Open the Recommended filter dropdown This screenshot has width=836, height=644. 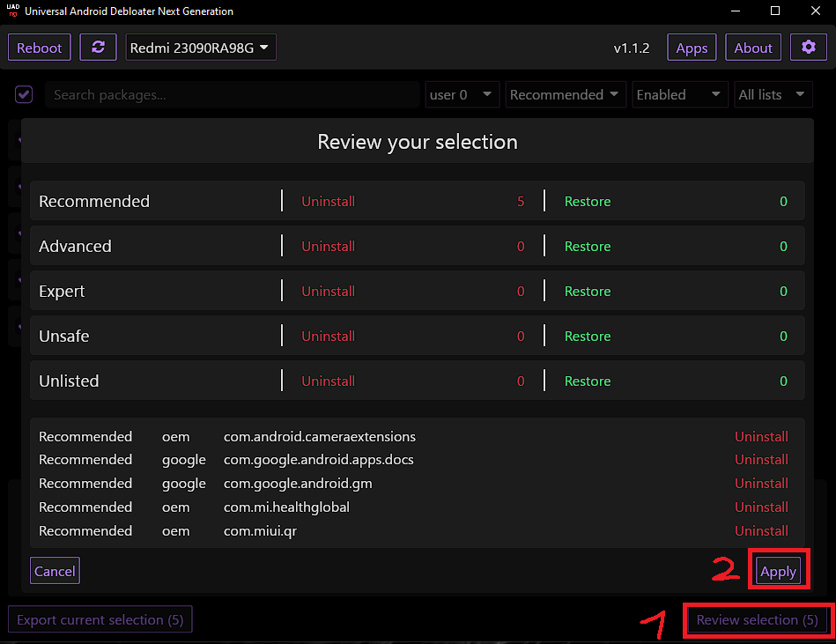(x=566, y=94)
